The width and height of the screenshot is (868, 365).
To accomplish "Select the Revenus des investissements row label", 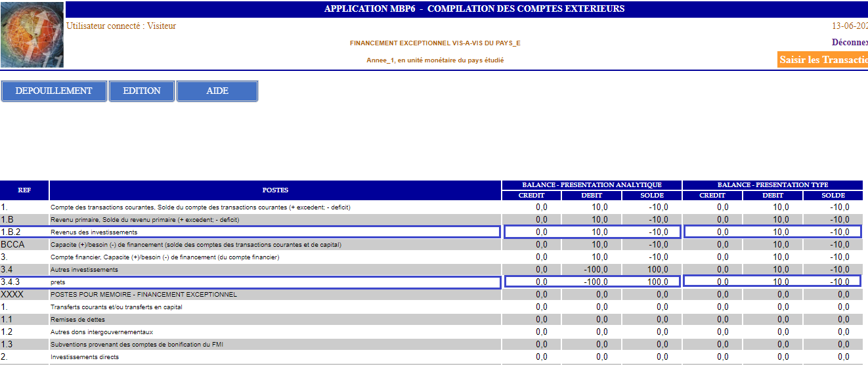I will click(x=94, y=232).
